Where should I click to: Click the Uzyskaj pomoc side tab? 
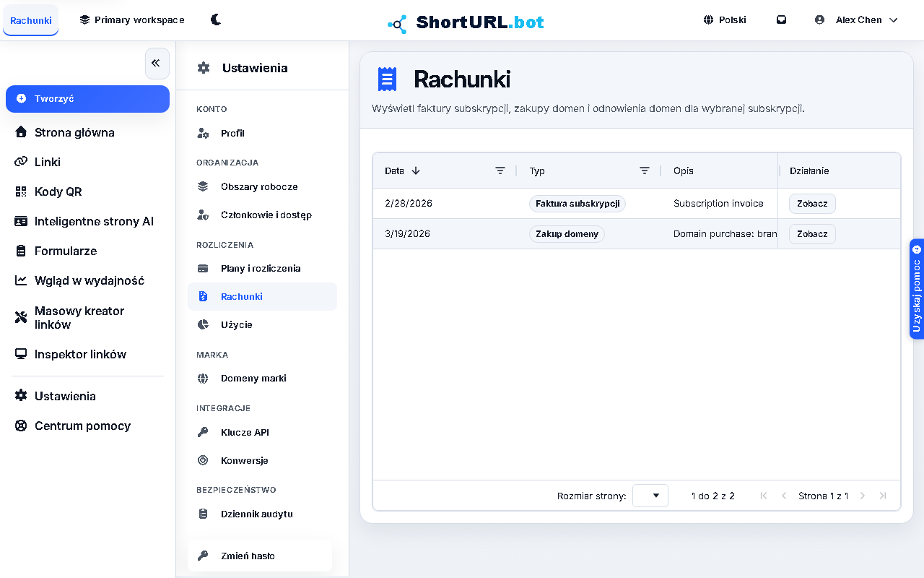click(917, 289)
